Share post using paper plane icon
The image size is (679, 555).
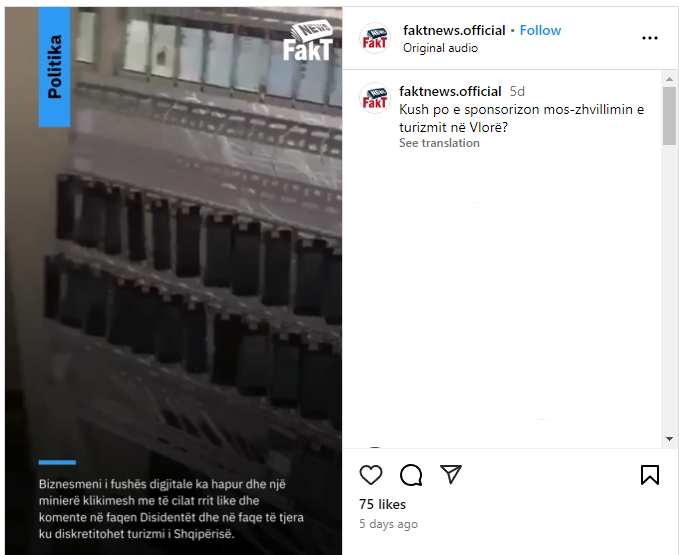(450, 474)
